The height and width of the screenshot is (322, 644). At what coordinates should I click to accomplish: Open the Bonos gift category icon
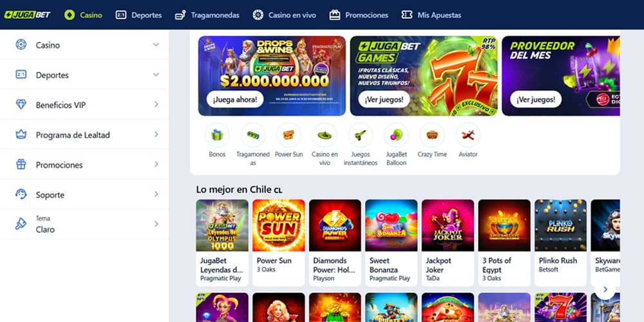(217, 135)
